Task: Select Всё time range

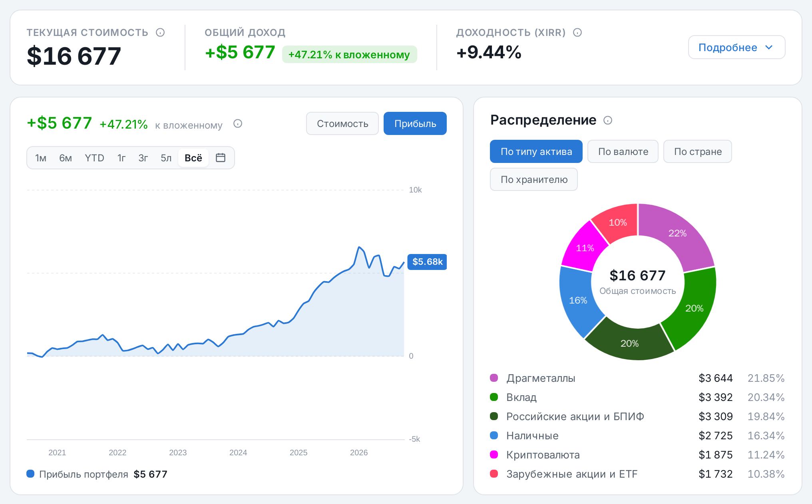Action: 193,158
